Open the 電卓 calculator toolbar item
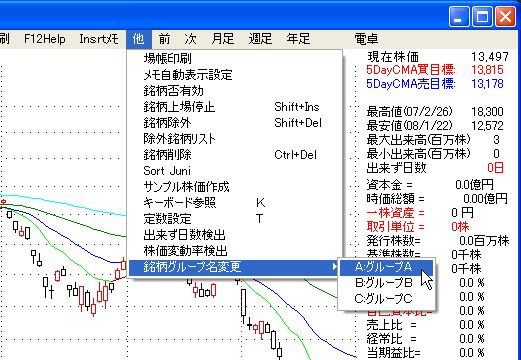 click(x=366, y=39)
